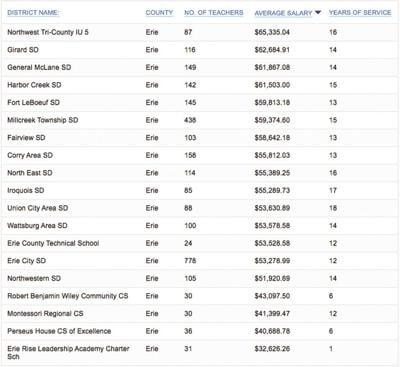The image size is (400, 367).
Task: Select the Corry Area SD district name
Action: tap(30, 155)
